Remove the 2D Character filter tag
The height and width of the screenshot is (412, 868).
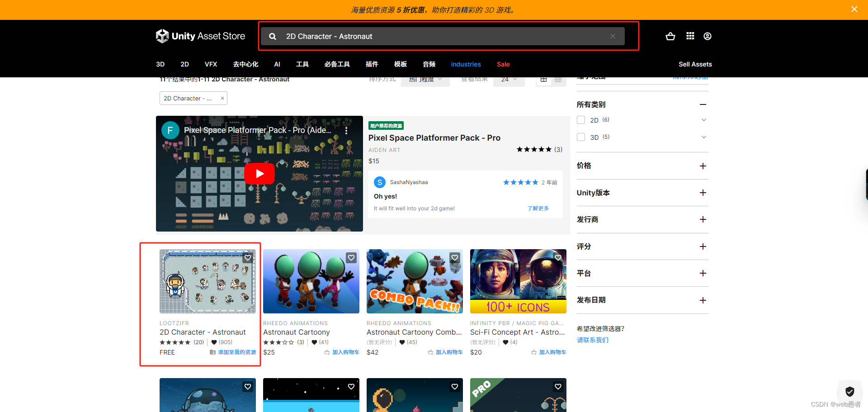point(222,98)
